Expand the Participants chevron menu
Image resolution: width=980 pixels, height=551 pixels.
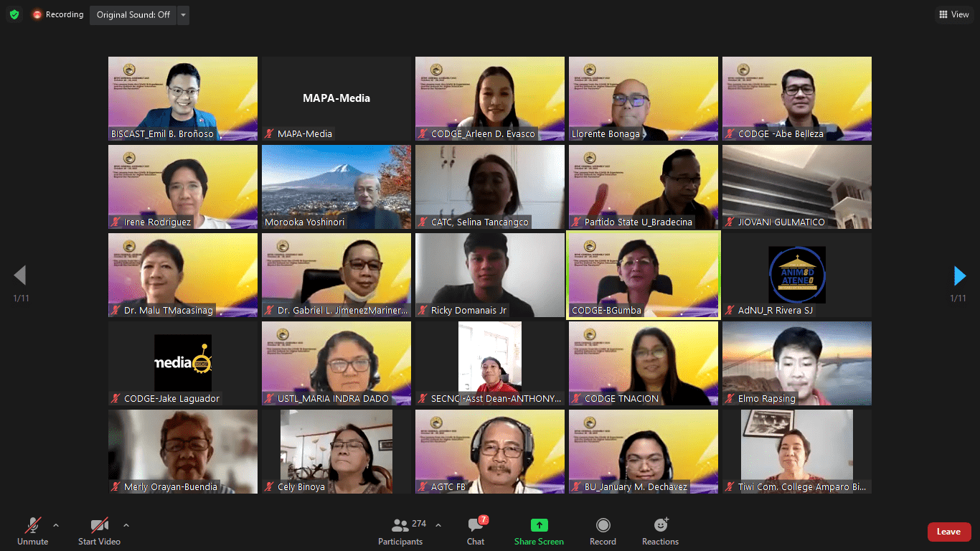pyautogui.click(x=438, y=524)
